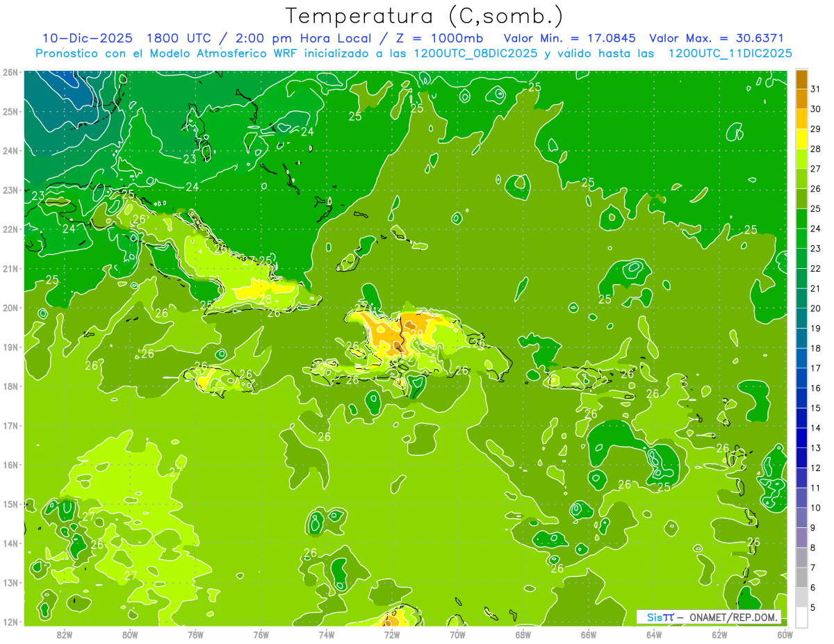Image resolution: width=834 pixels, height=644 pixels.
Task: Pick the purple color bar segment between 10 and 11
Action: click(801, 498)
